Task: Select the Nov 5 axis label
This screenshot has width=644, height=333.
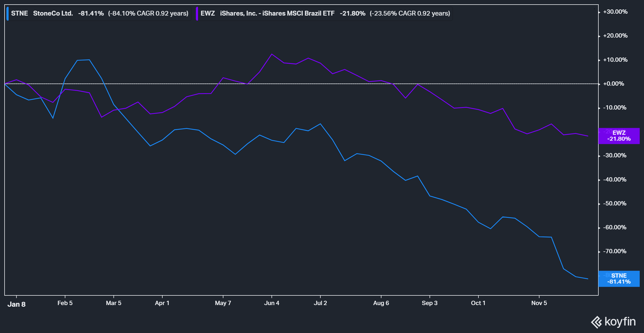Action: [x=538, y=303]
